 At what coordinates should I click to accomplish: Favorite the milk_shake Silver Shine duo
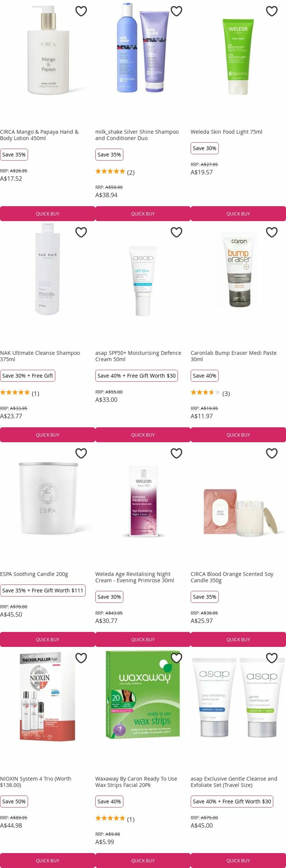(x=176, y=11)
